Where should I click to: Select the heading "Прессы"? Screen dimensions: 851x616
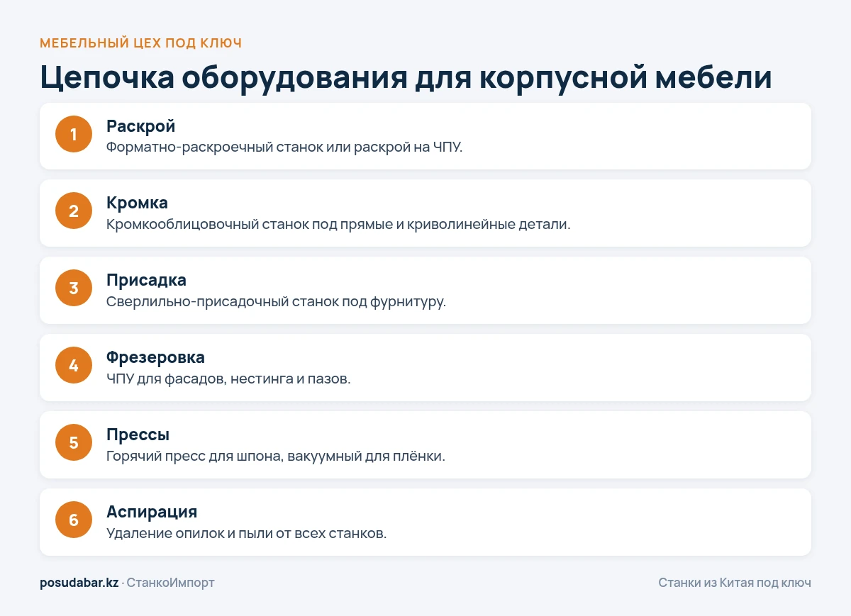tap(138, 435)
